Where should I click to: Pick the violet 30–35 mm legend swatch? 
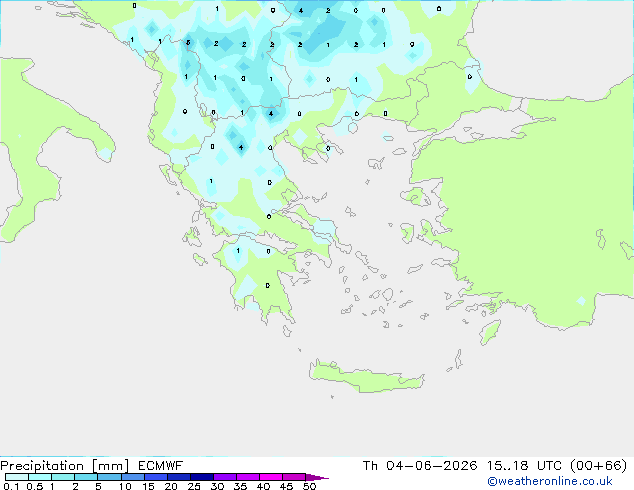[225, 477]
